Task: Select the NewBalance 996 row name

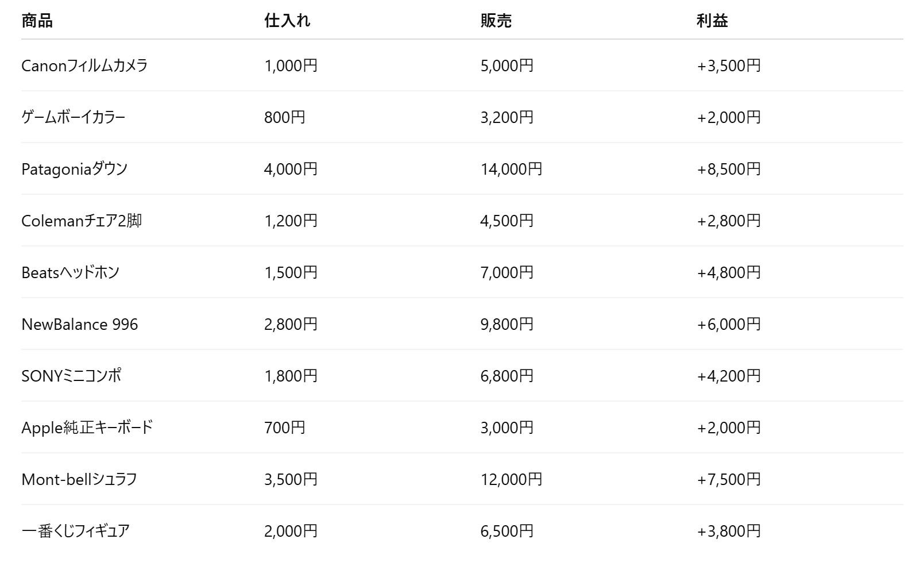Action: click(80, 324)
